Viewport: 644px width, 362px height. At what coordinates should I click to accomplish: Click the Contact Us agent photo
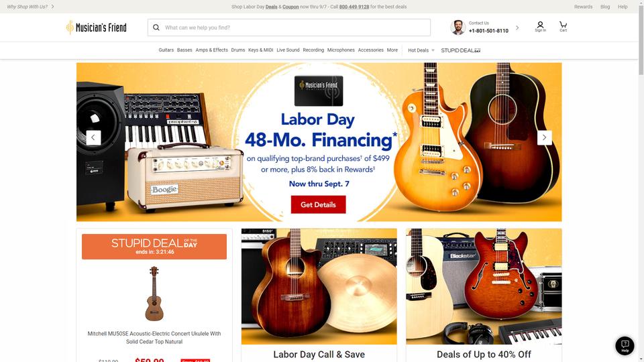point(458,27)
